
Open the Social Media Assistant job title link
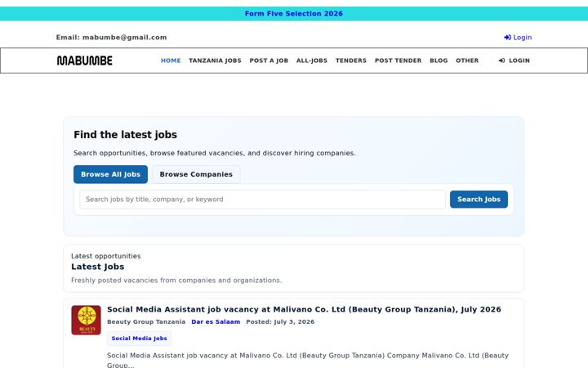(304, 309)
